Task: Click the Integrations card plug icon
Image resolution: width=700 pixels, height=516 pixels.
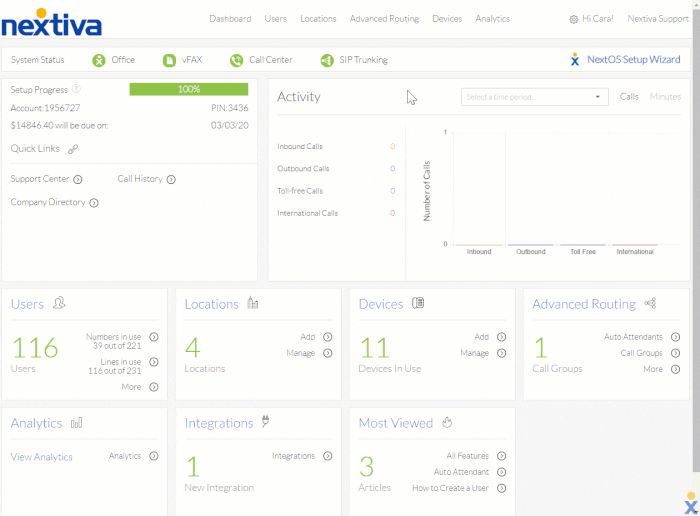Action: click(x=266, y=421)
